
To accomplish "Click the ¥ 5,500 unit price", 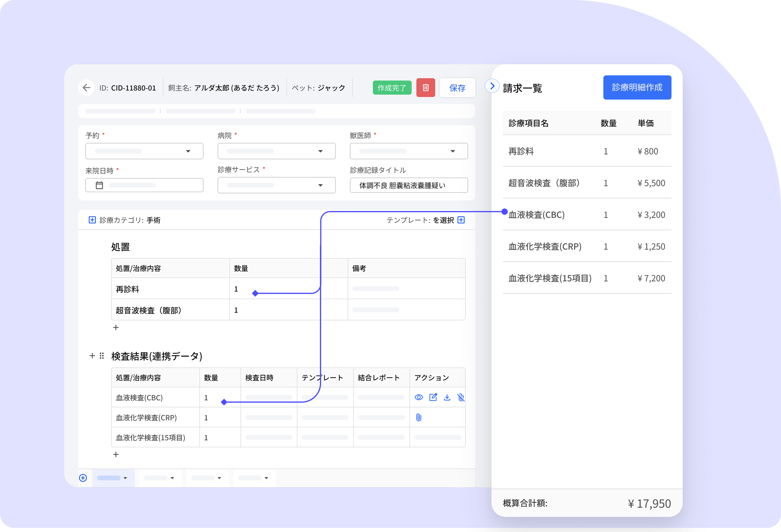I will pyautogui.click(x=651, y=183).
